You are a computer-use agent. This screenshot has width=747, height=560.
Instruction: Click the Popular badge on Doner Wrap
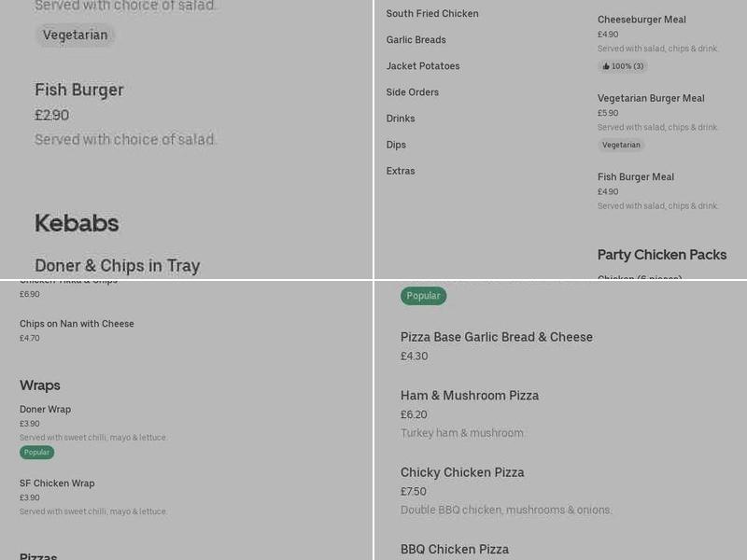[36, 452]
